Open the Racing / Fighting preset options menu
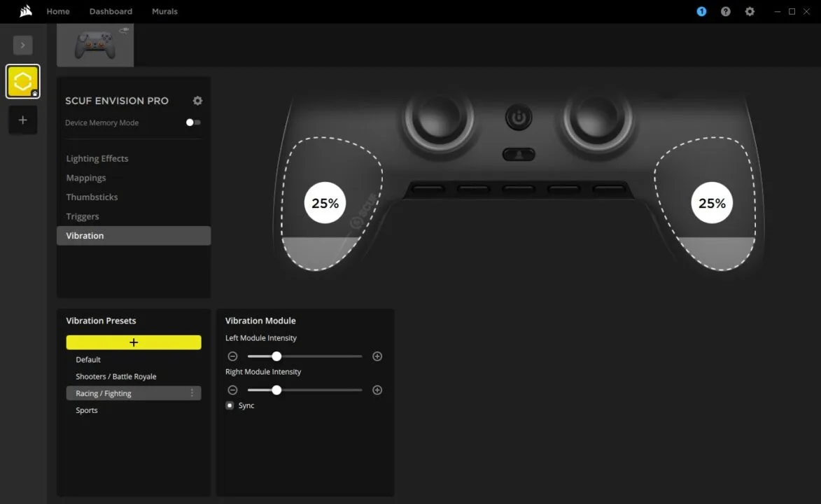Screen dimensions: 821x504 click(x=192, y=393)
